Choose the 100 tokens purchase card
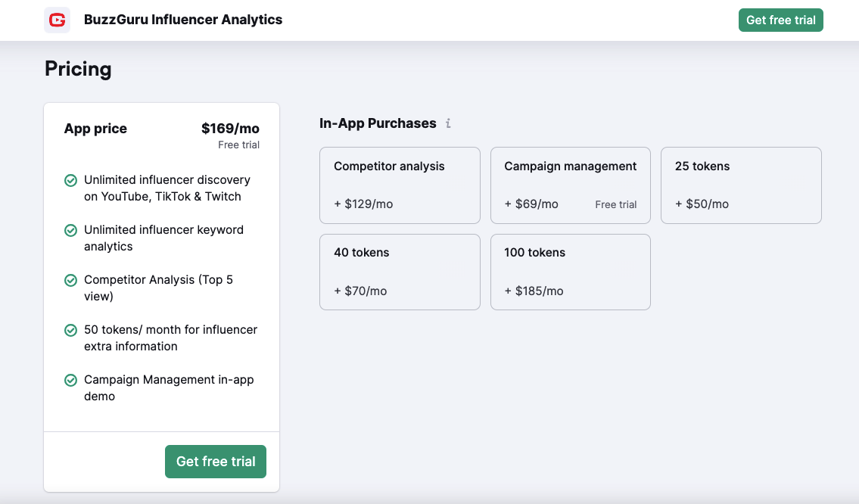This screenshot has height=504, width=859. click(x=570, y=272)
